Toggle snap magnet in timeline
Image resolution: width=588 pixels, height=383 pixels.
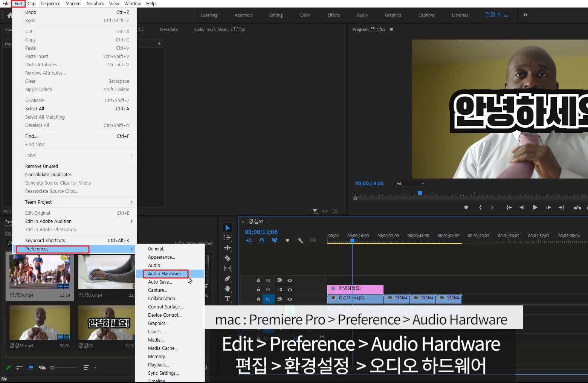[262, 240]
